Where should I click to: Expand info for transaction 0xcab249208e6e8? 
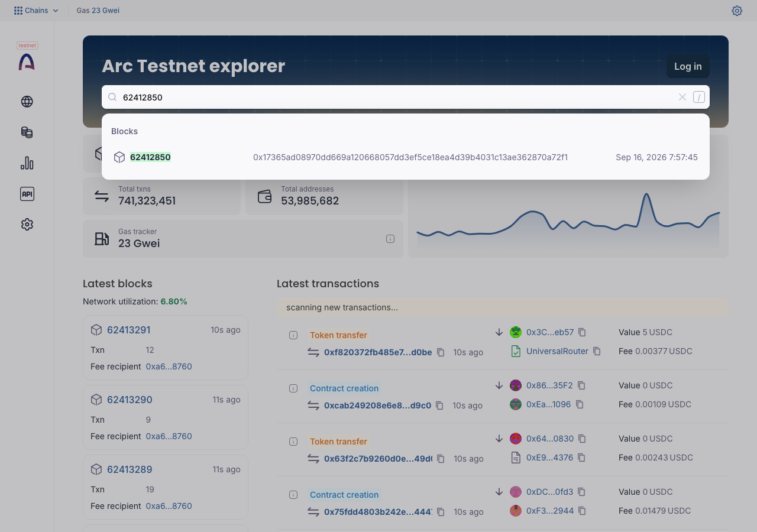tap(293, 388)
